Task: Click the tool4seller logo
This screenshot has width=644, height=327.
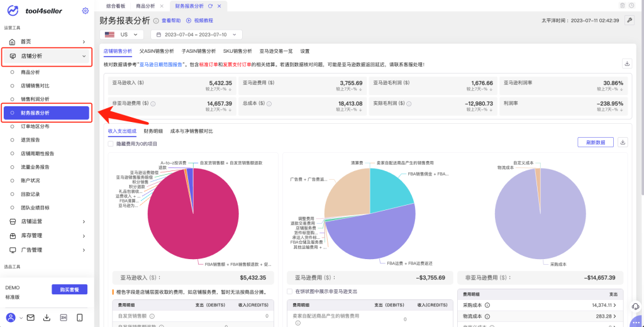Action: pos(35,11)
